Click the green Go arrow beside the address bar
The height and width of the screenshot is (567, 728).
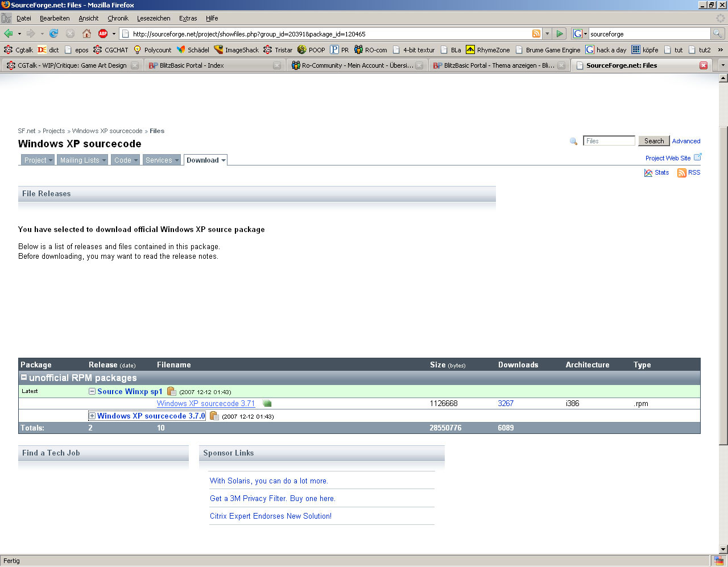(560, 34)
